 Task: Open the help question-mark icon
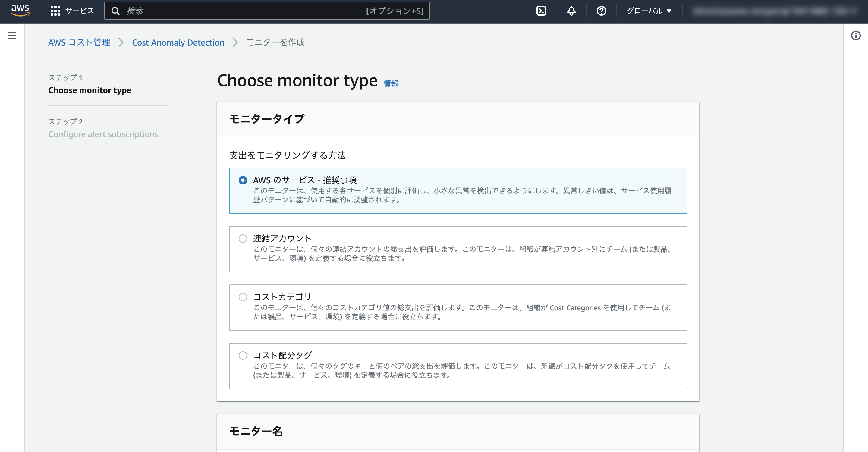(601, 11)
